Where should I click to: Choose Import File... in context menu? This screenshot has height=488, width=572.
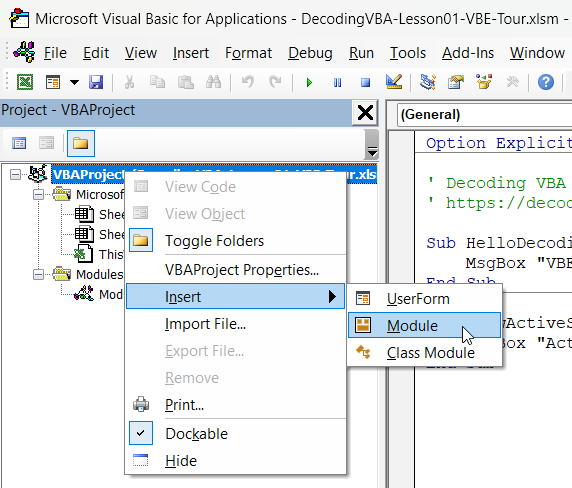(x=236, y=324)
